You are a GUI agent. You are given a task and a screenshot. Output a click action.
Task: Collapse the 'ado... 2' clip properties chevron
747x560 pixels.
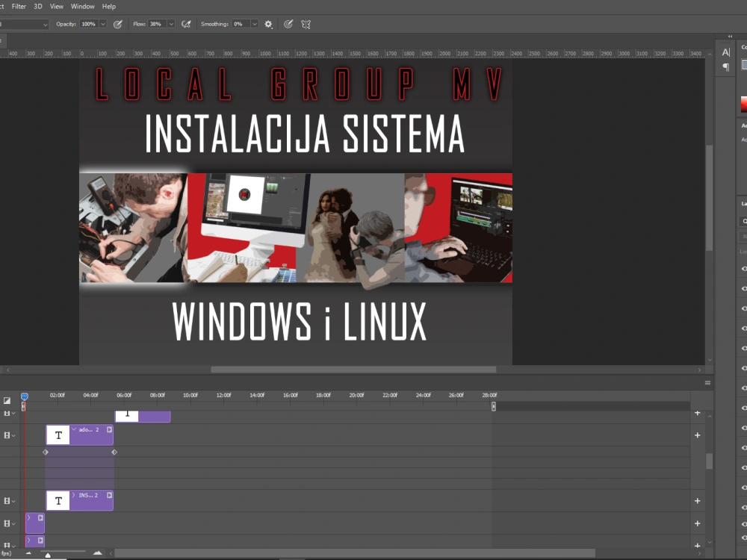74,429
